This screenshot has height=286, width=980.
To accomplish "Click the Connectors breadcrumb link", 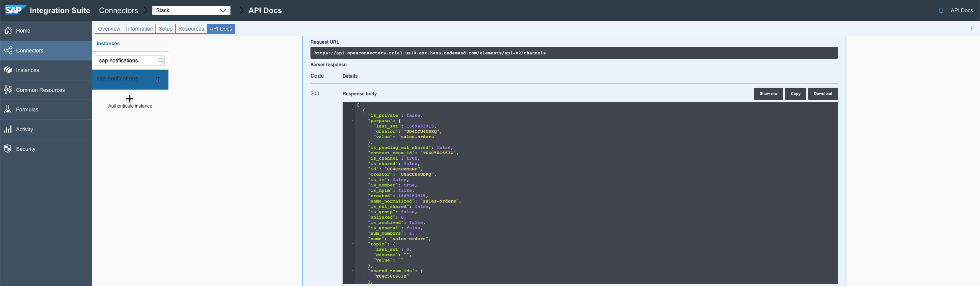I will pyautogui.click(x=118, y=10).
